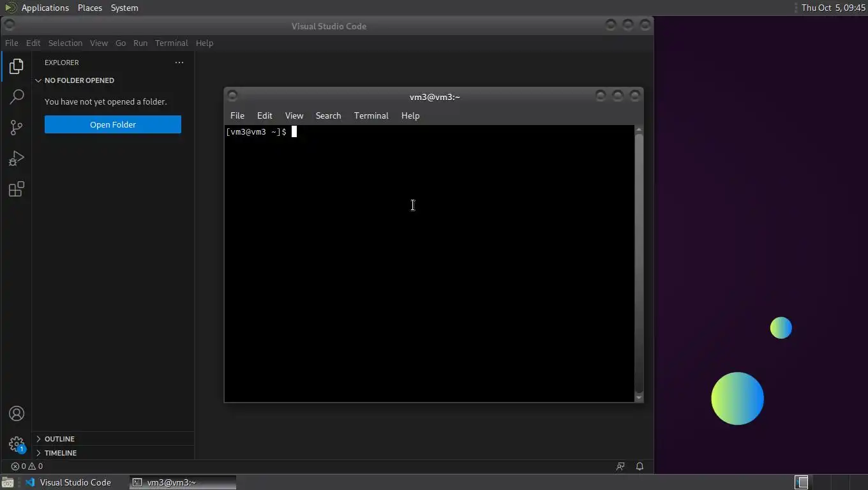Click the show desktop icon in bottom panel

pyautogui.click(x=7, y=482)
